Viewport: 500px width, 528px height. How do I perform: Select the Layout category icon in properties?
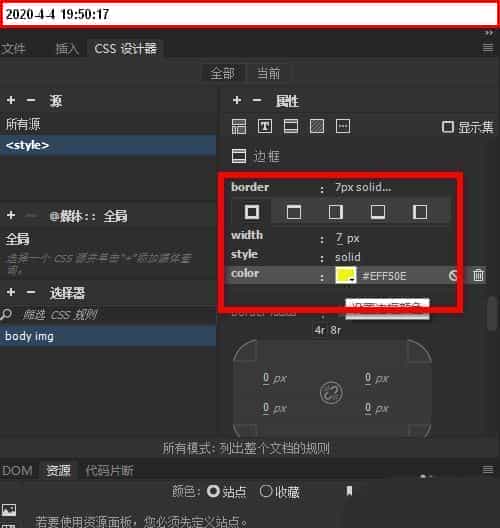point(239,127)
